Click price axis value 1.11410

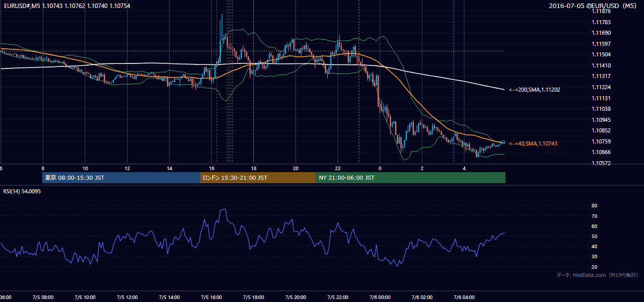click(602, 65)
